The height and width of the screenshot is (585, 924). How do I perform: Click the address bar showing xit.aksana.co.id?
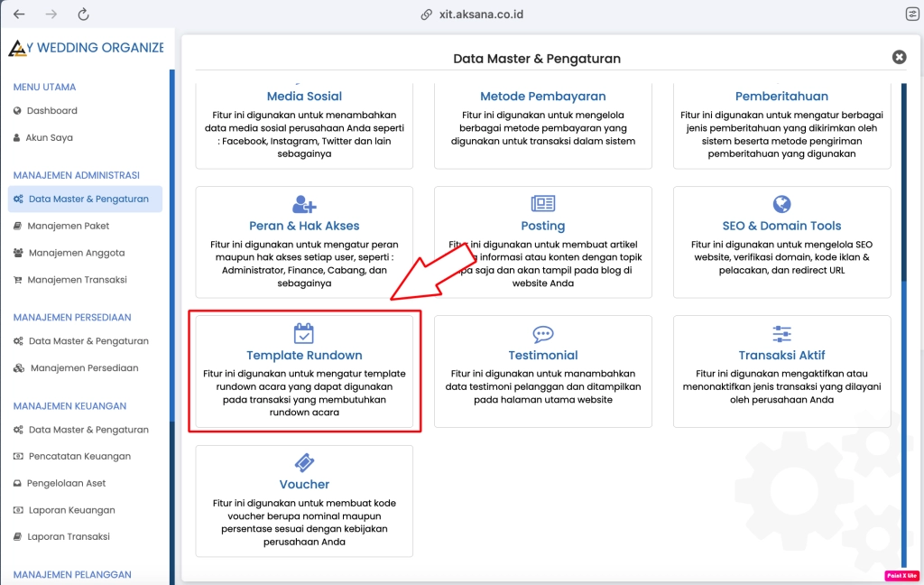(472, 14)
